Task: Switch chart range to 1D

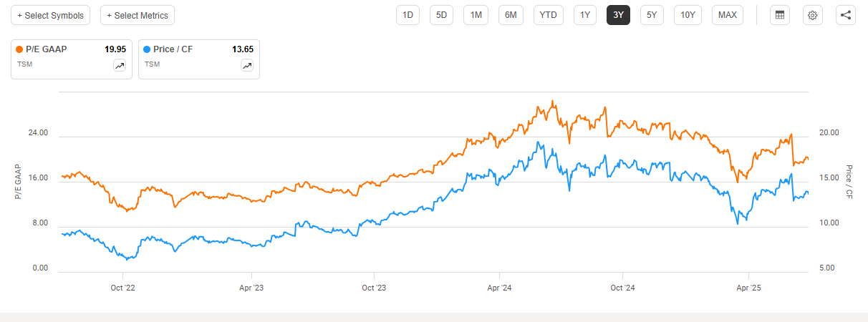Action: tap(408, 15)
